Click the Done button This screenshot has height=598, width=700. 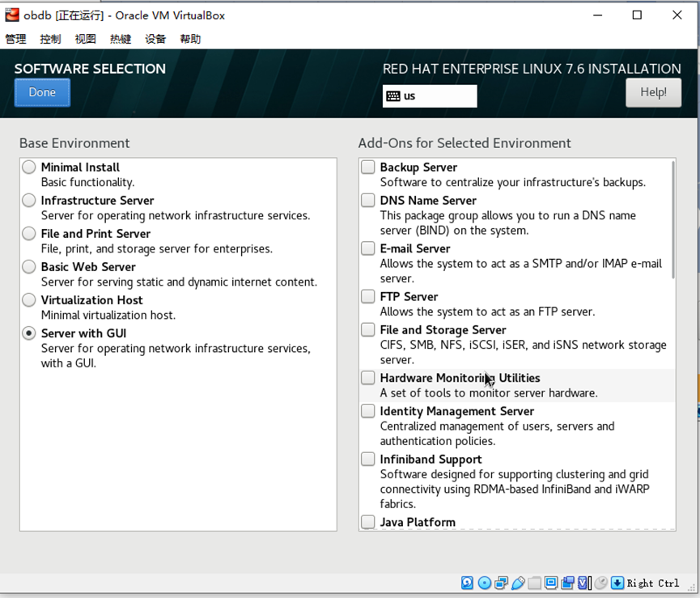click(41, 92)
